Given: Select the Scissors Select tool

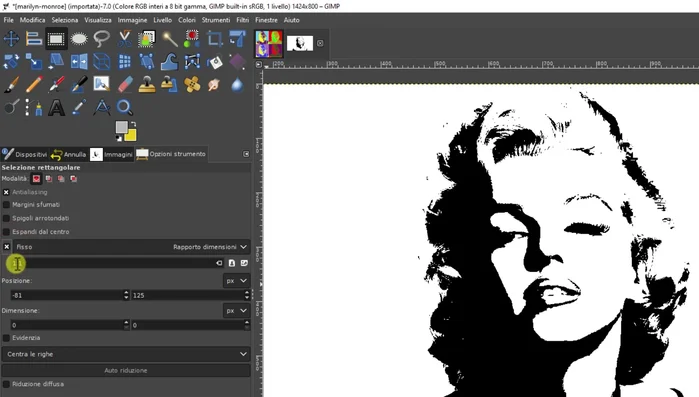Looking at the screenshot, I should point(124,39).
